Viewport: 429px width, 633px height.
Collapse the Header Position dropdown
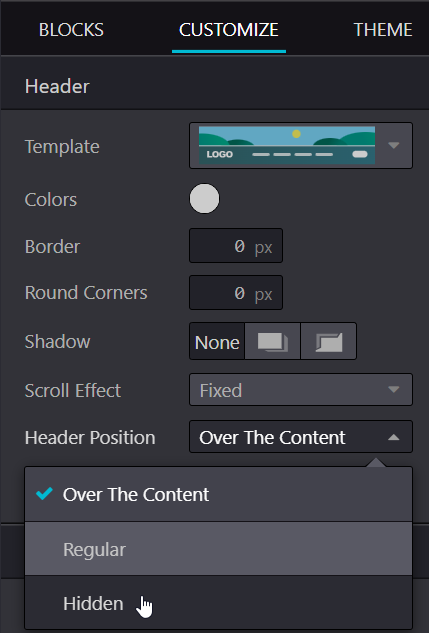coord(301,437)
